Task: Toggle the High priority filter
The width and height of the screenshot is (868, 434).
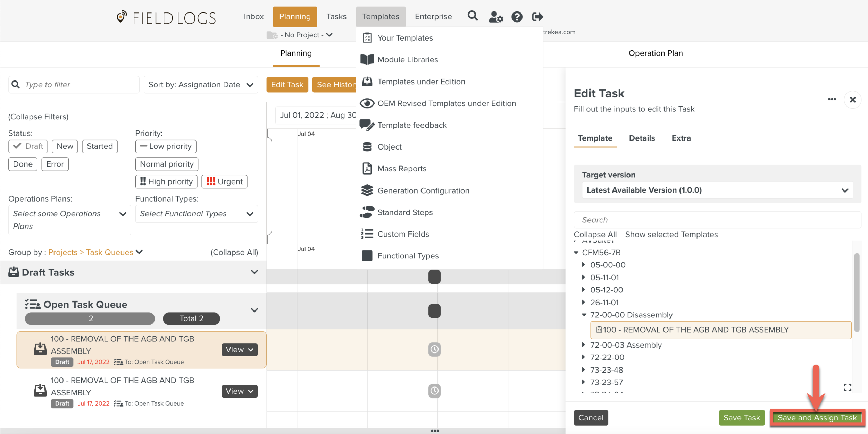Action: (x=166, y=182)
